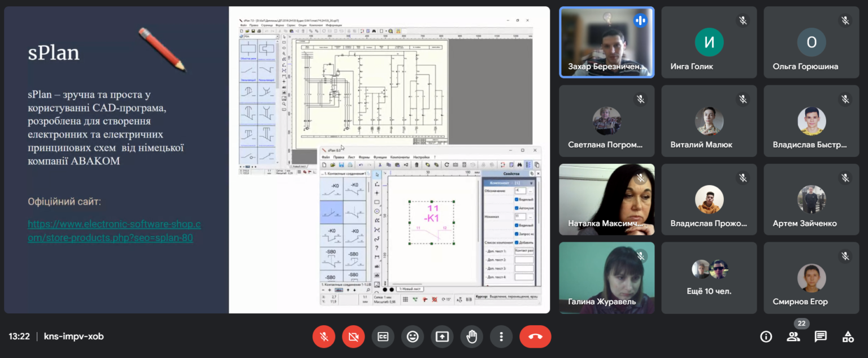This screenshot has width=868, height=358.
Task: Click the 'Доп. текст 2' input field
Action: pyautogui.click(x=524, y=260)
